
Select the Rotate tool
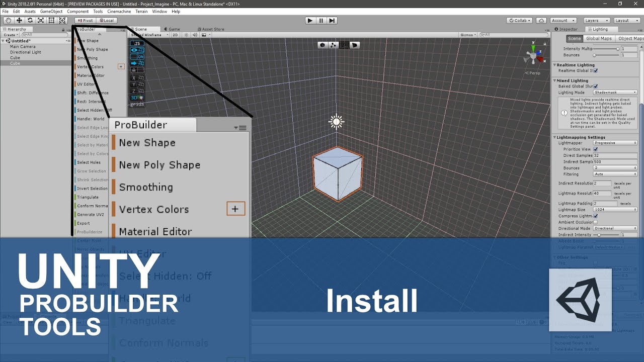tap(30, 21)
